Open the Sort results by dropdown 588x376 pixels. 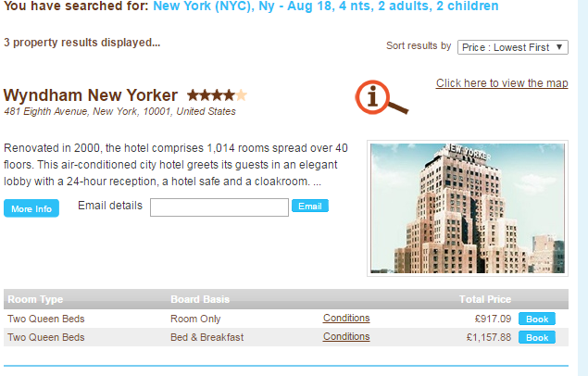click(512, 47)
